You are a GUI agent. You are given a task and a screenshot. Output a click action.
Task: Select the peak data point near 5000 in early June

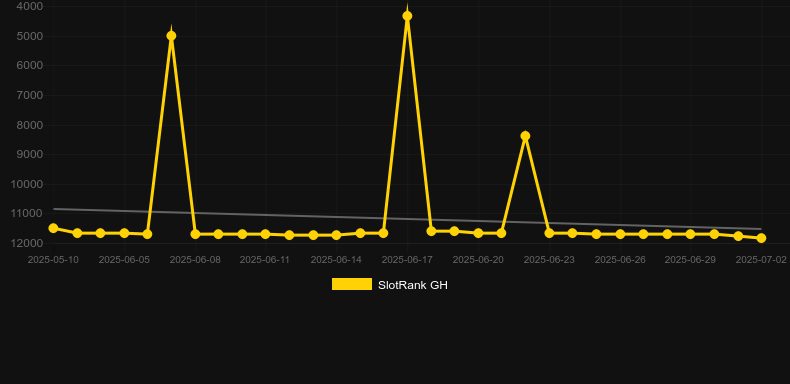171,36
